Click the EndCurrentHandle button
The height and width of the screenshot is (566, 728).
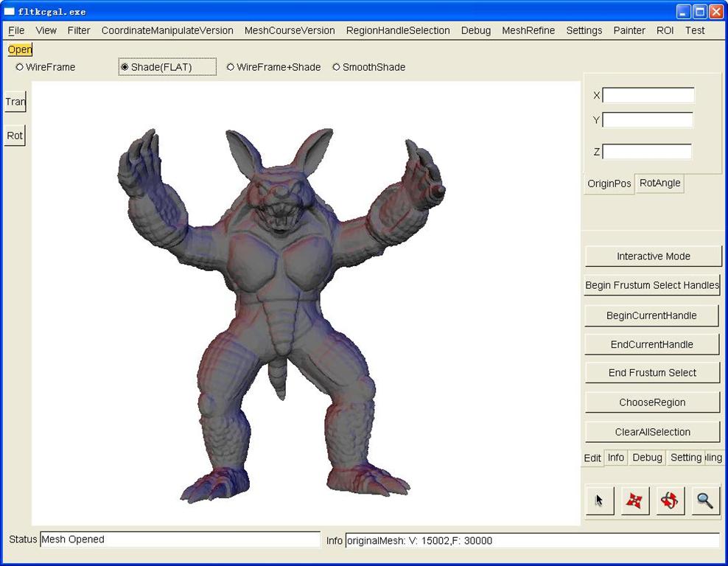click(x=652, y=344)
